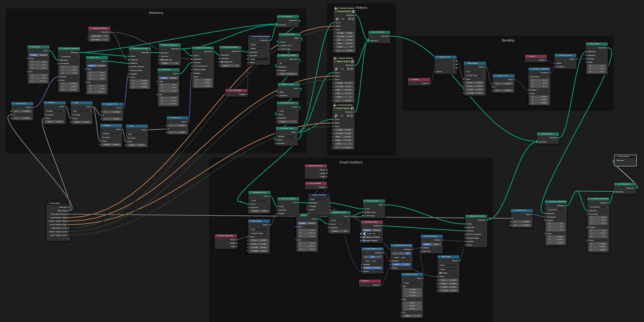Select the Small Feathers frame label
Screen dimensions: 644x322
click(351, 162)
